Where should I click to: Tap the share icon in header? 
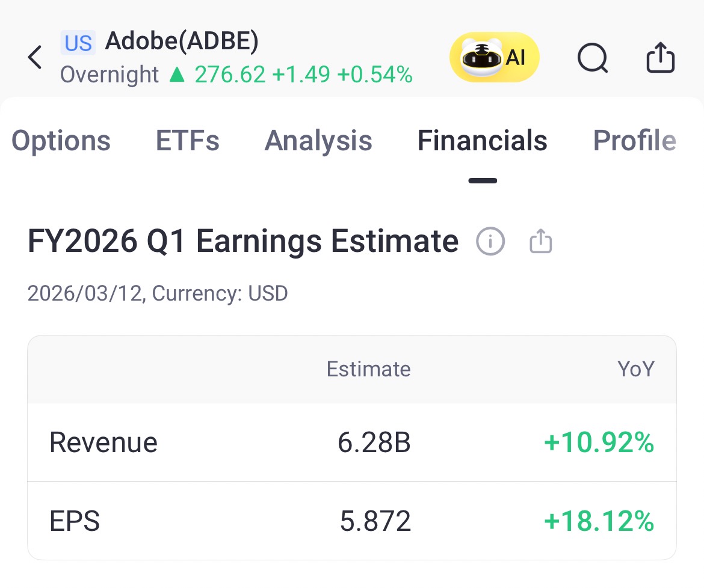pyautogui.click(x=660, y=58)
